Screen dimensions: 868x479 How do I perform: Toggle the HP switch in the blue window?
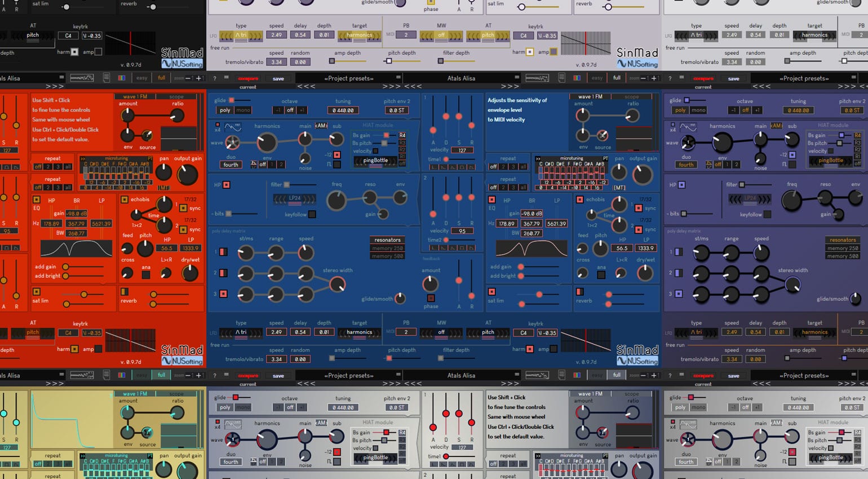tap(227, 185)
